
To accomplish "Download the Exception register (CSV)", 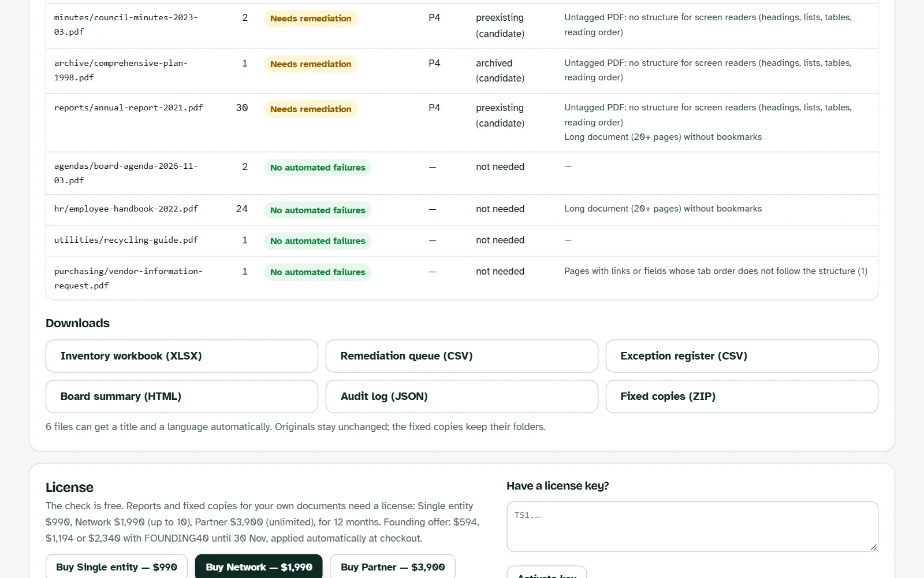I will 742,356.
